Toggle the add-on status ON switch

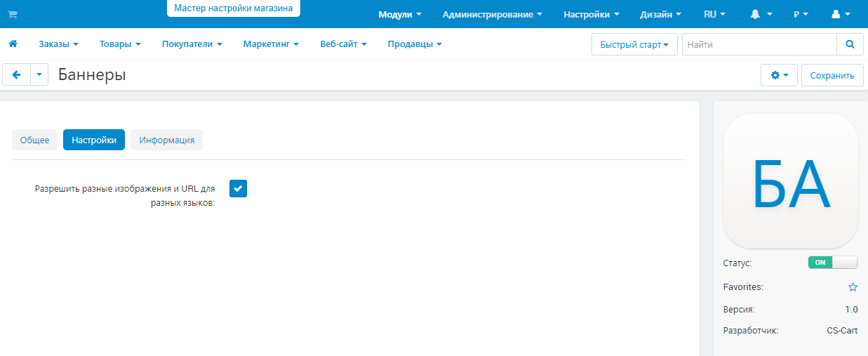click(833, 263)
